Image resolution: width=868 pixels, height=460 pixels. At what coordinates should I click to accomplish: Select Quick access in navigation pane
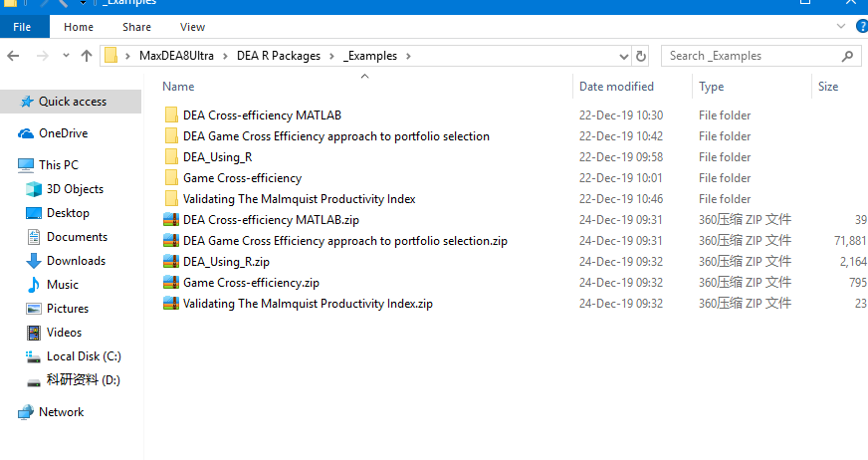tap(71, 102)
